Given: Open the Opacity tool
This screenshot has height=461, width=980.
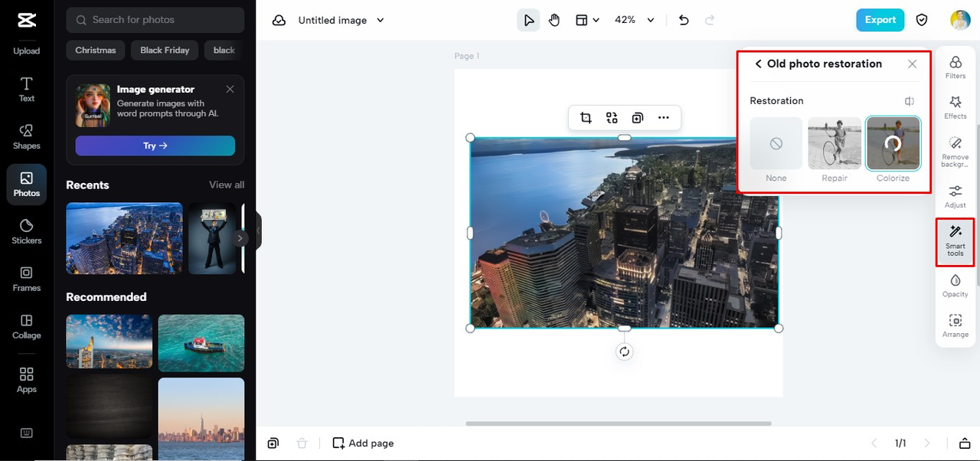Looking at the screenshot, I should [955, 285].
